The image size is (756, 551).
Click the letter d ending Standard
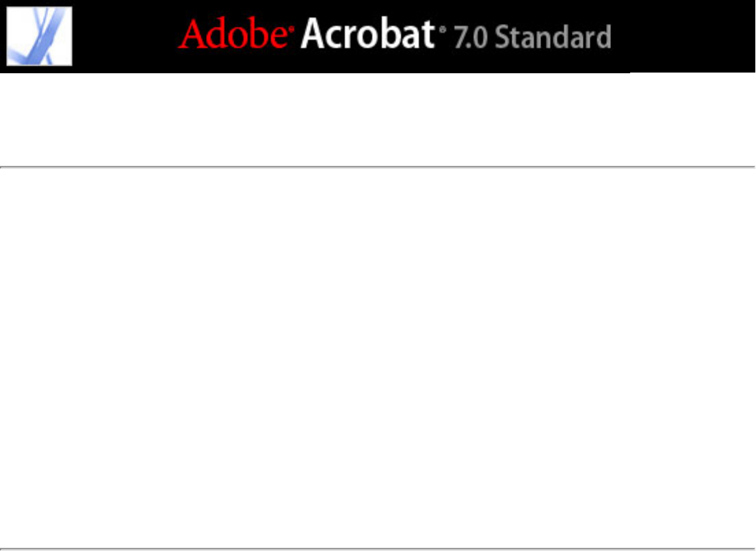point(603,37)
